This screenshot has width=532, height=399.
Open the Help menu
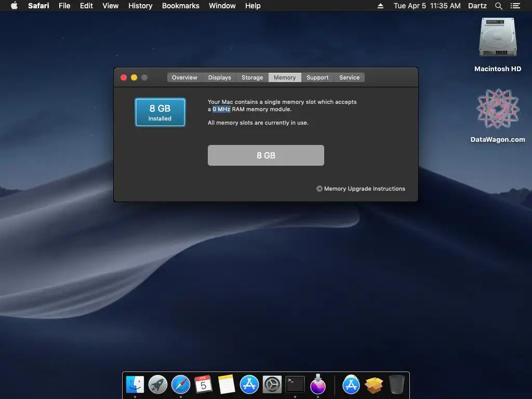(x=253, y=6)
